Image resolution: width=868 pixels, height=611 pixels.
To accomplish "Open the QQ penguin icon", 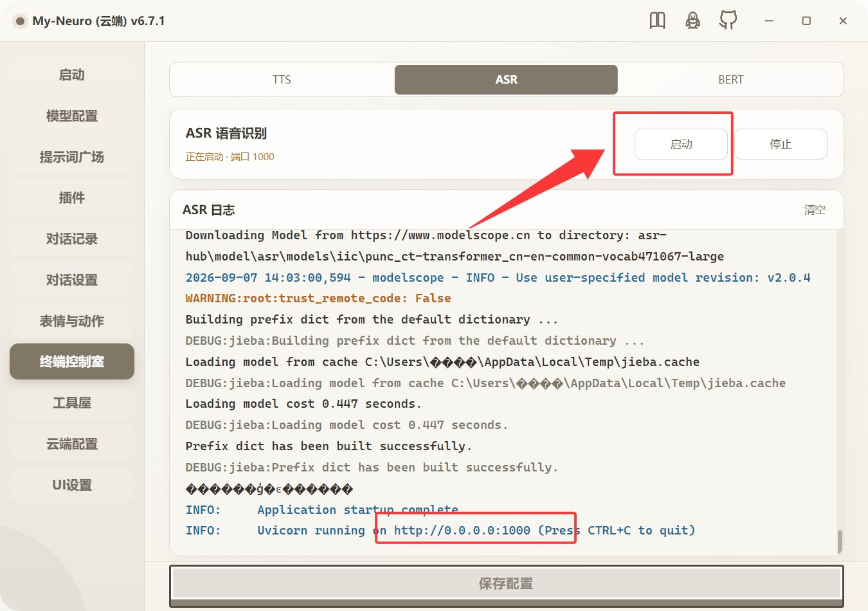I will [x=692, y=21].
